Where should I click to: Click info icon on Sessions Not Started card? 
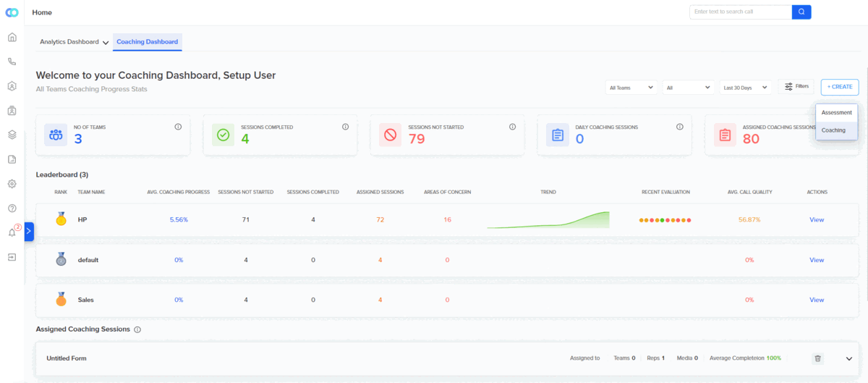[512, 127]
